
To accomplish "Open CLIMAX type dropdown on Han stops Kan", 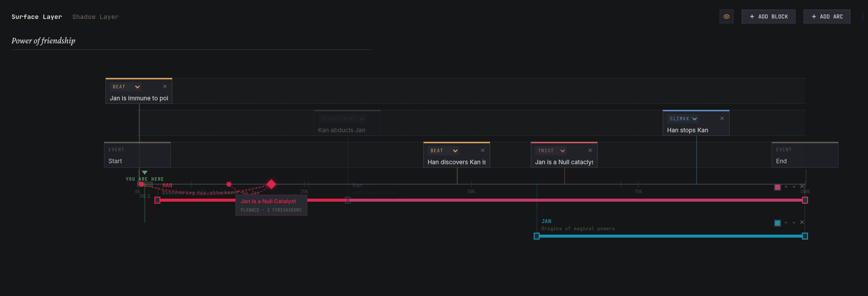I will (x=683, y=119).
